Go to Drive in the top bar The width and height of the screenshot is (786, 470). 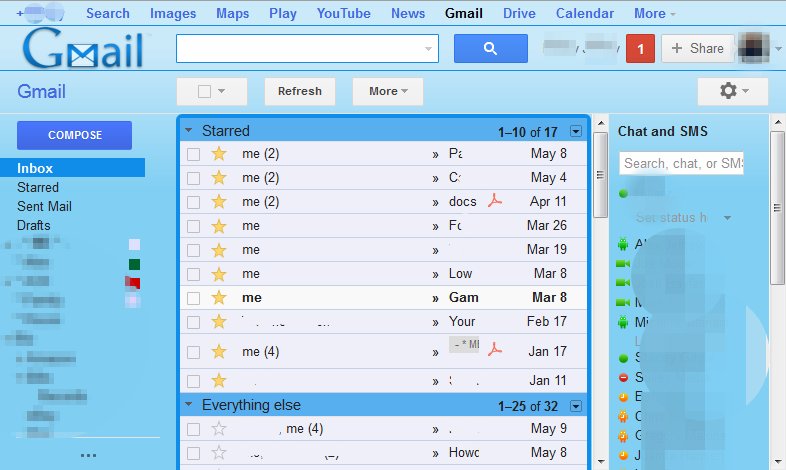click(519, 13)
